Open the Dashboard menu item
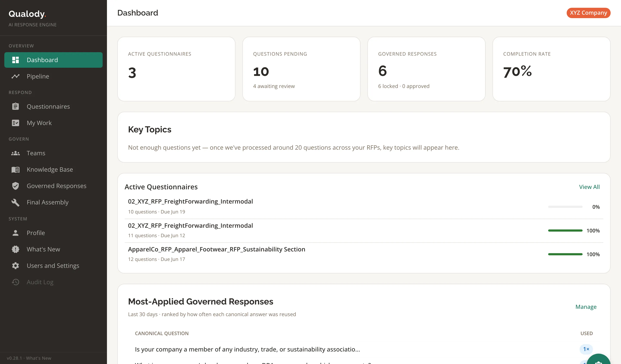 tap(53, 60)
